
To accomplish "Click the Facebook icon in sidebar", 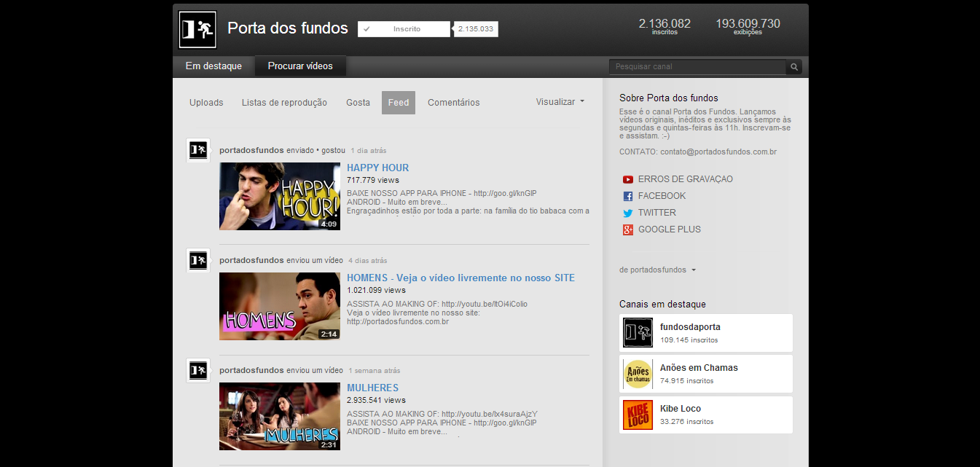I will pyautogui.click(x=628, y=196).
